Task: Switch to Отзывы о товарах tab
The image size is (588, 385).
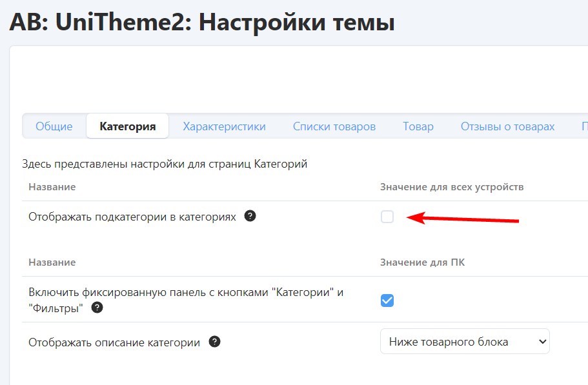Action: (x=507, y=126)
